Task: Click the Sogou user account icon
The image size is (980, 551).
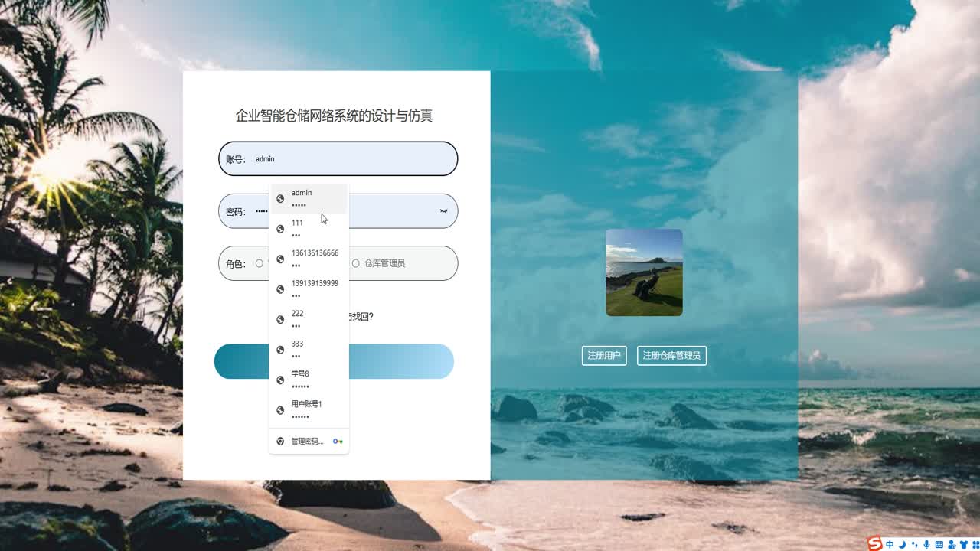Action: tap(952, 545)
